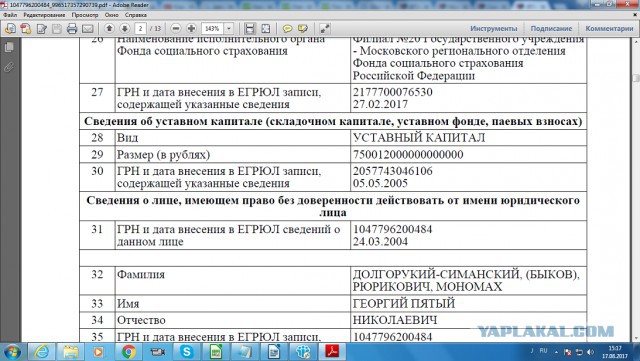Add a sticky note comment bubble
Image resolution: width=640 pixels, height=361 pixels.
coord(288,29)
